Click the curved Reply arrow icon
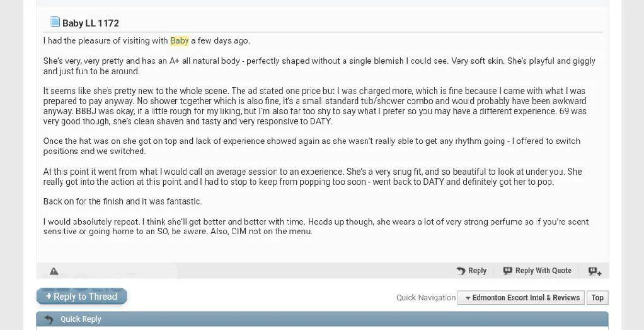The height and width of the screenshot is (330, 644). 461,271
